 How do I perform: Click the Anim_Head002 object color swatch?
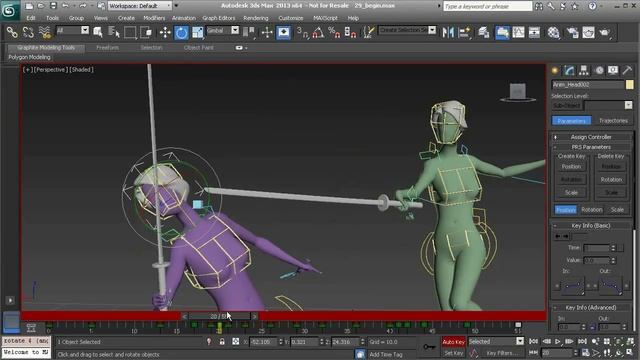click(x=629, y=84)
